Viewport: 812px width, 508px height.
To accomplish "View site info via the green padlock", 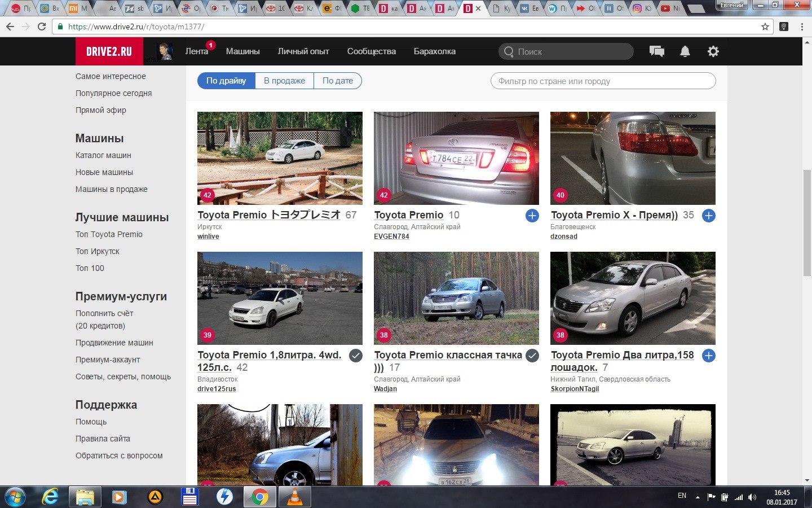I will 60,27.
